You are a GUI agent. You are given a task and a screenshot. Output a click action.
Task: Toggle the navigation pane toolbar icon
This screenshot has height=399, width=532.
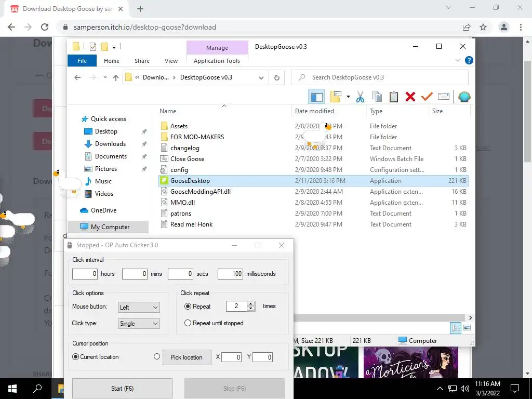[316, 97]
